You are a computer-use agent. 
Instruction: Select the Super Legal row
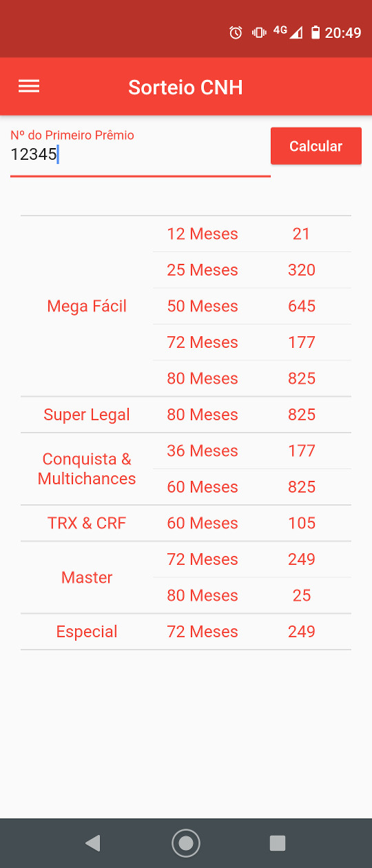click(x=186, y=415)
